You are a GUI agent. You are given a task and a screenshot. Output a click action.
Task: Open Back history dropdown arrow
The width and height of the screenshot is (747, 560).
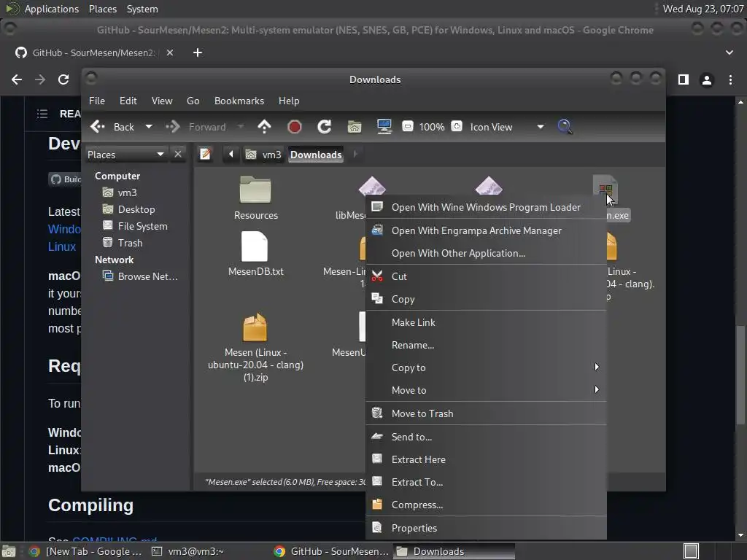[x=149, y=127]
